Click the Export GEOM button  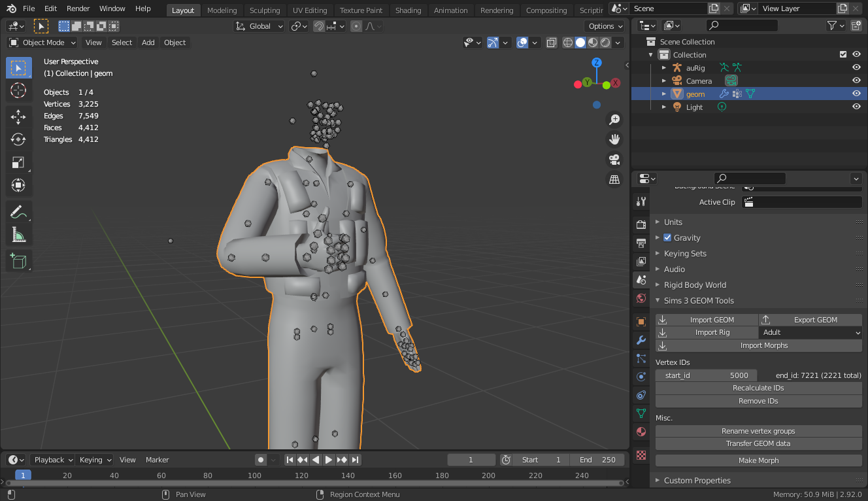(x=810, y=320)
